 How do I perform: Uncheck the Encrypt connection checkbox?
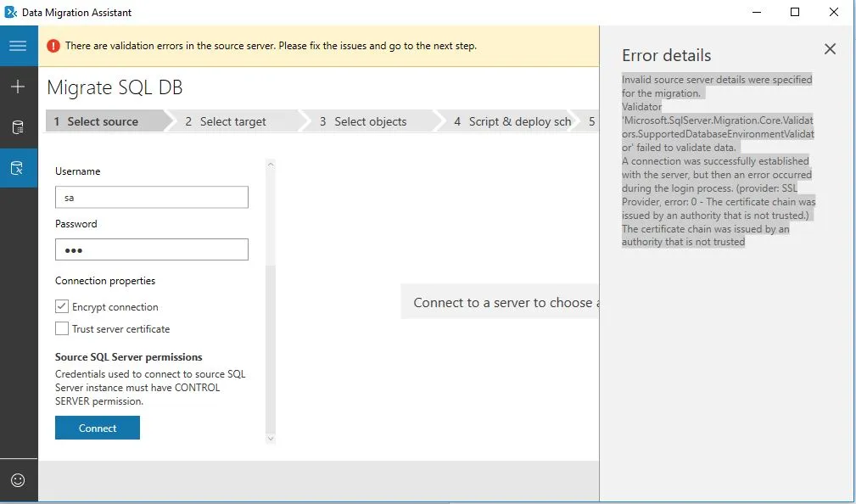tap(62, 306)
